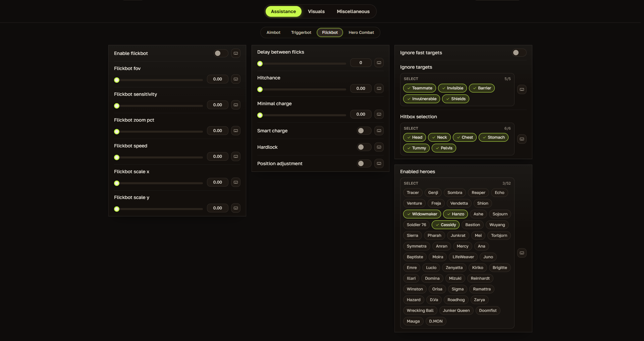Click keybind icon beside Smart charge

point(379,131)
